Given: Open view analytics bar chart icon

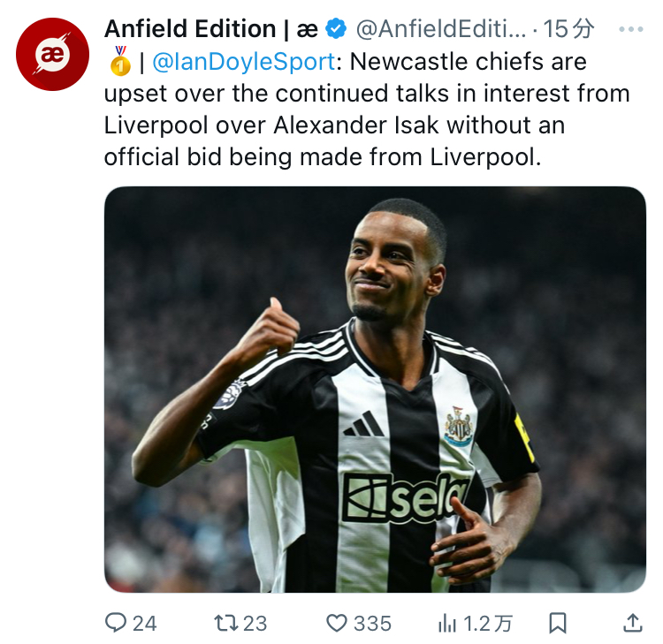Looking at the screenshot, I should click(x=447, y=624).
